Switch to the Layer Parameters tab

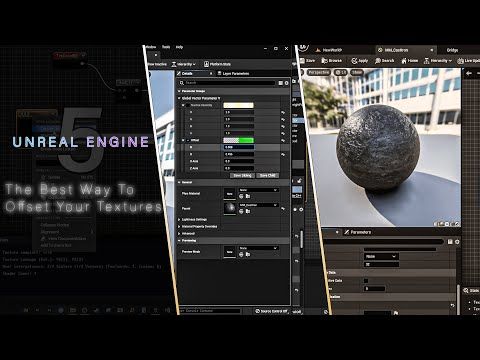pos(234,73)
